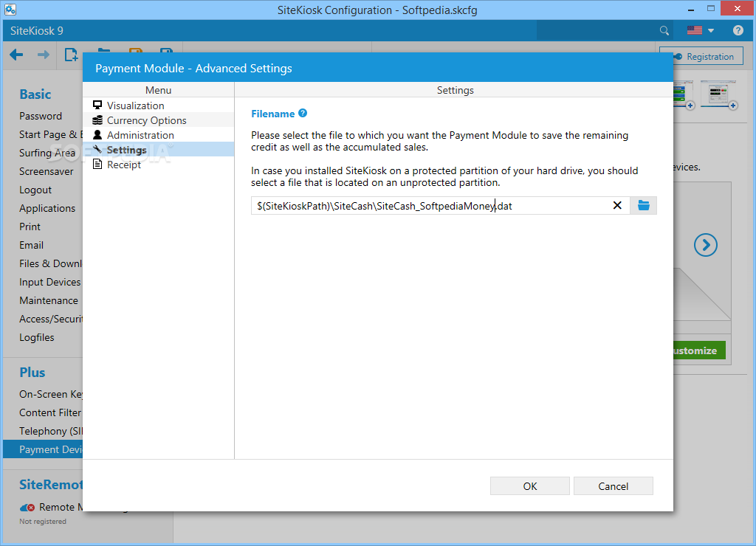The width and height of the screenshot is (756, 546).
Task: Open the Content Filter sidebar item
Action: point(51,412)
